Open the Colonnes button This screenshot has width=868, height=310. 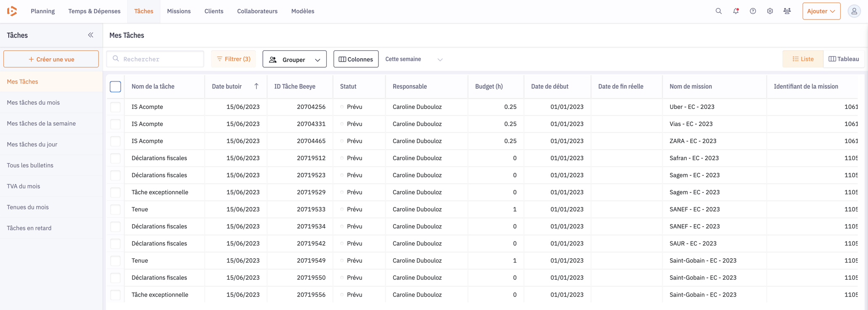coord(356,59)
